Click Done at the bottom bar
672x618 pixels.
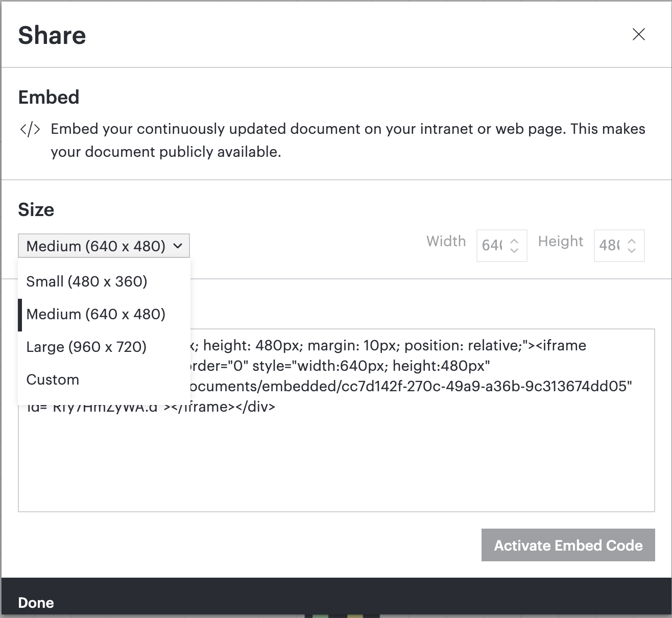[x=36, y=603]
